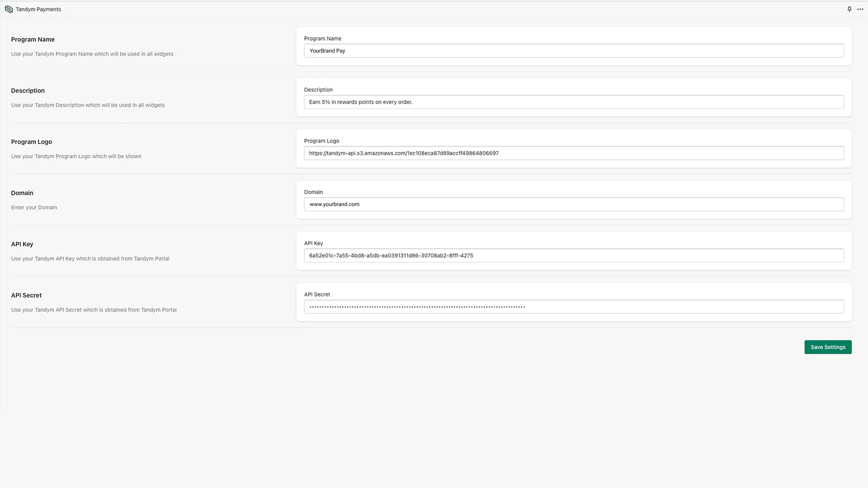Click the Save Settings button

click(x=828, y=347)
